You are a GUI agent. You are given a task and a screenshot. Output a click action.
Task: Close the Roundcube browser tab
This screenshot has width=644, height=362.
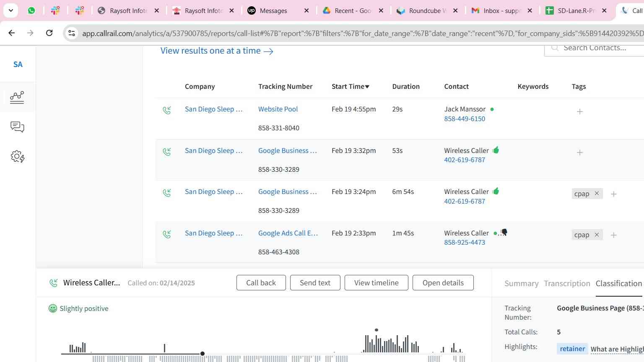[456, 10]
